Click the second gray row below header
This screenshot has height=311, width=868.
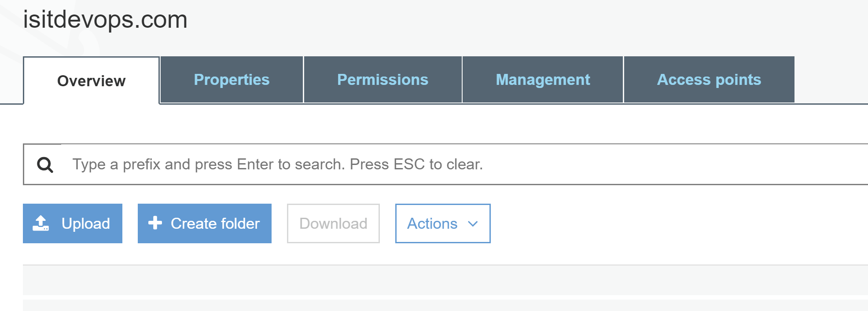coord(445,305)
